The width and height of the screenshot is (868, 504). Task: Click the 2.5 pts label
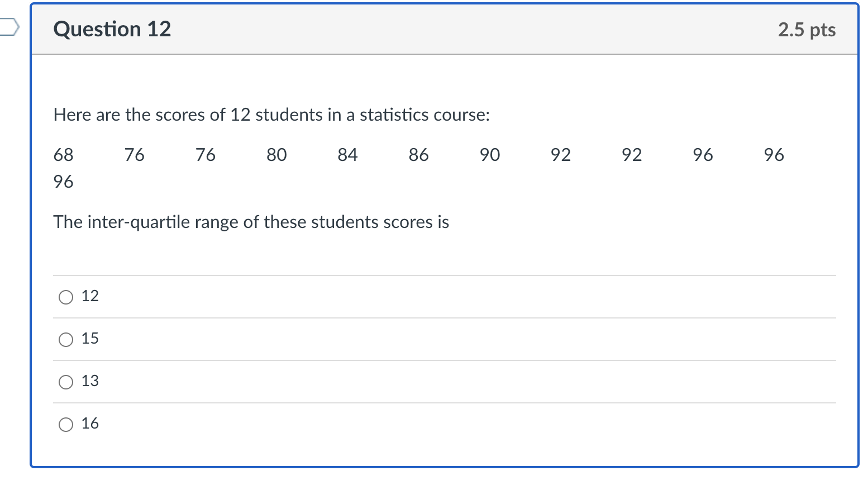(807, 30)
